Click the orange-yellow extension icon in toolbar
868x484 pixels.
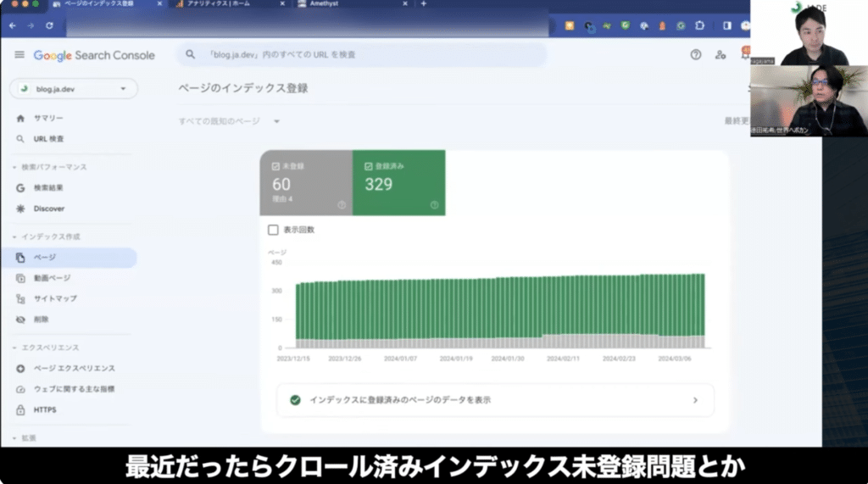click(569, 25)
